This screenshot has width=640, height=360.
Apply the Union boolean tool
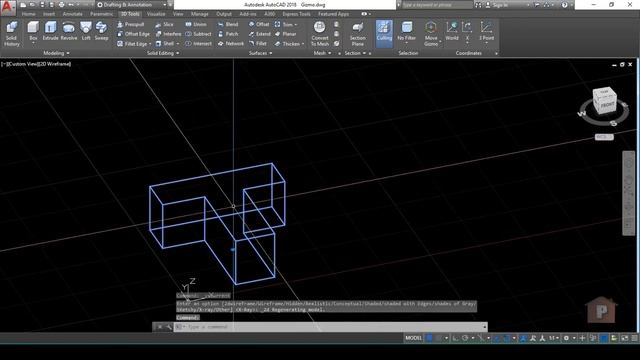tap(196, 24)
